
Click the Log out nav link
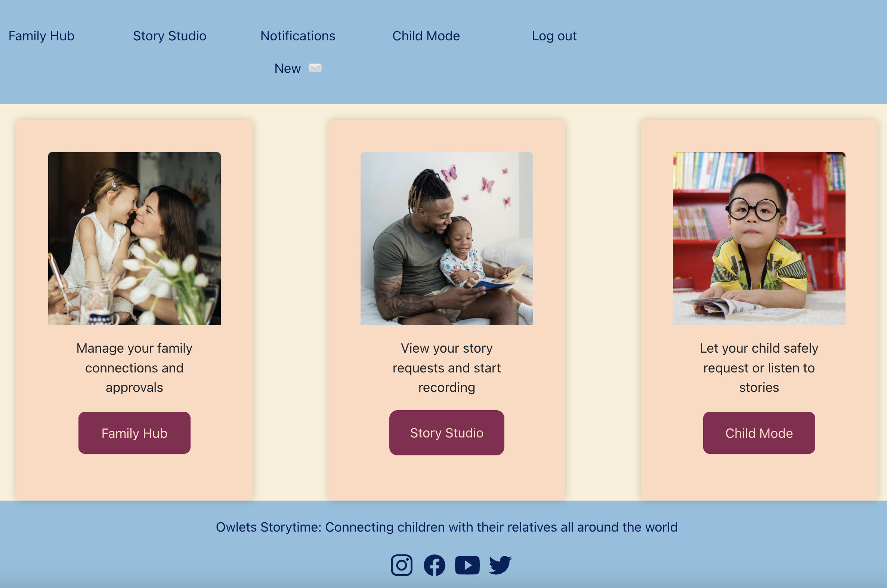[x=554, y=36]
